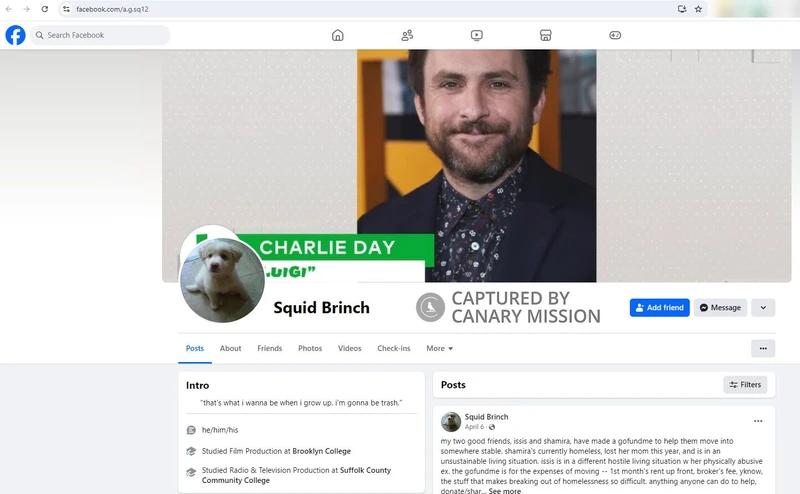800x494 pixels.
Task: Open the posts Filters button
Action: (745, 384)
